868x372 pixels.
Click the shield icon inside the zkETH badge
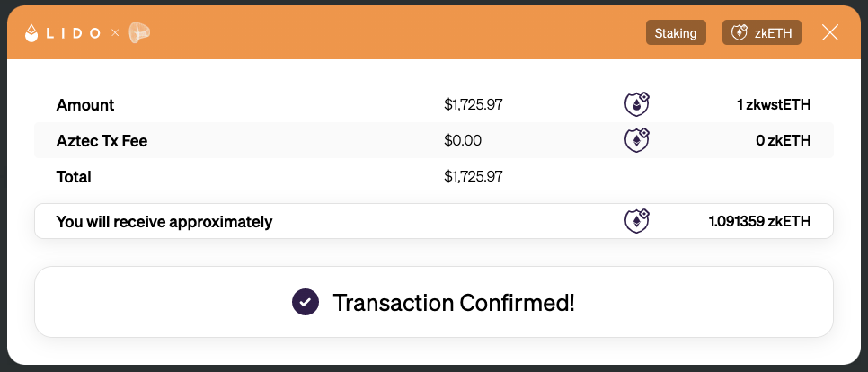point(739,32)
